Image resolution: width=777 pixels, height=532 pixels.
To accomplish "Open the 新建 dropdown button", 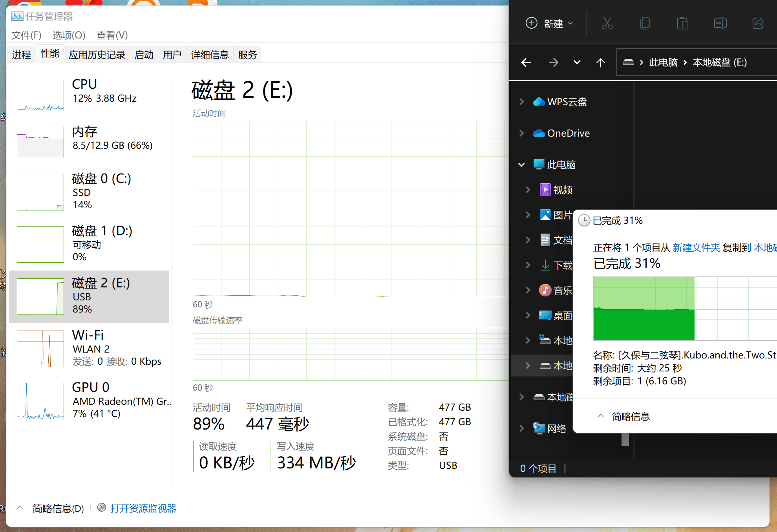I will coord(549,24).
